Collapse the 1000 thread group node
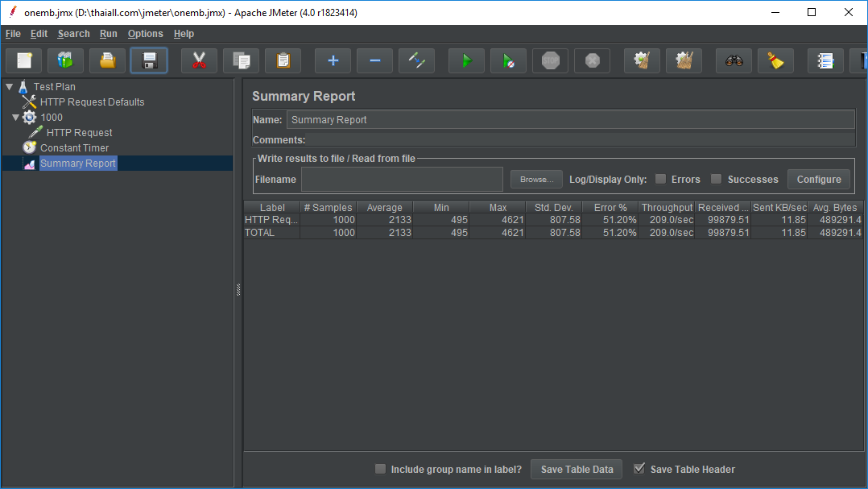The height and width of the screenshot is (489, 868). [15, 118]
